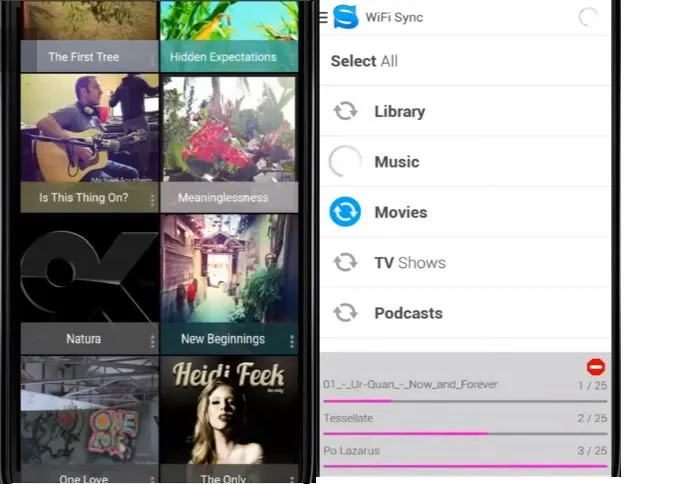Viewport: 700px width, 484px height.
Task: Click the Po Lazarus transfer progress bar
Action: (465, 466)
